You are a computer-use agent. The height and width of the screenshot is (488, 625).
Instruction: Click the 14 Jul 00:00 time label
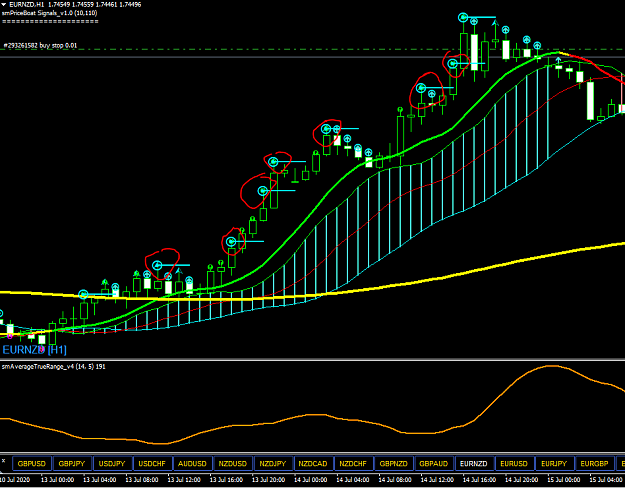311,480
